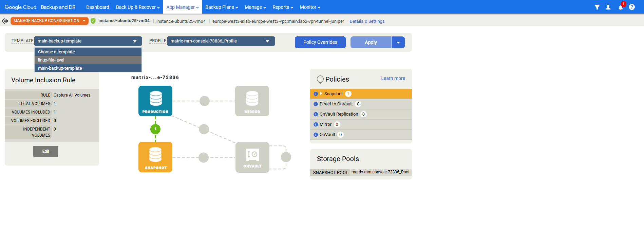Click info icon beside Direct to OnVault
The height and width of the screenshot is (239, 644).
pyautogui.click(x=316, y=104)
